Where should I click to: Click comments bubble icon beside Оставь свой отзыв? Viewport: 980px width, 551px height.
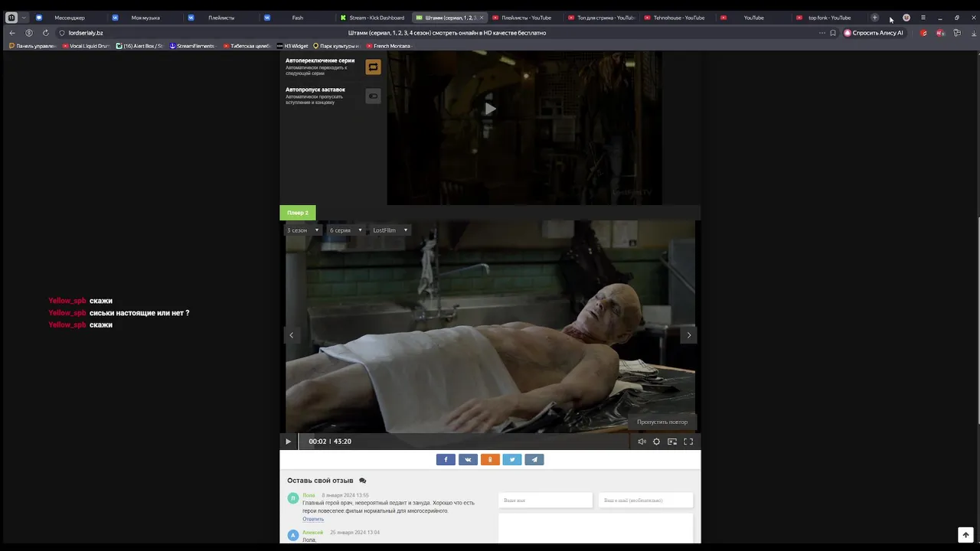point(363,481)
